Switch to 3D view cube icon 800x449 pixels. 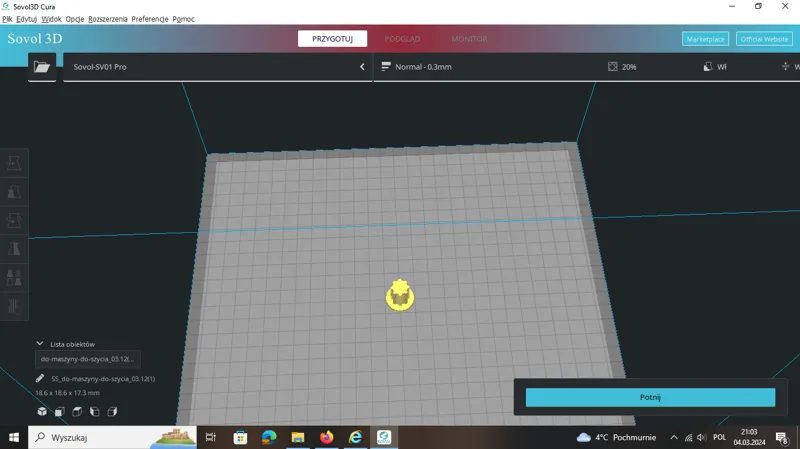pyautogui.click(x=42, y=411)
